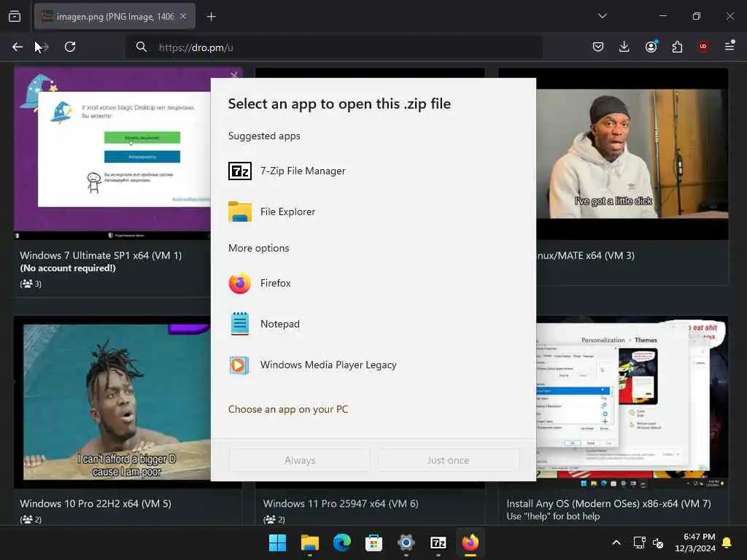Click the muted volume icon in tray
The height and width of the screenshot is (560, 747).
(658, 542)
